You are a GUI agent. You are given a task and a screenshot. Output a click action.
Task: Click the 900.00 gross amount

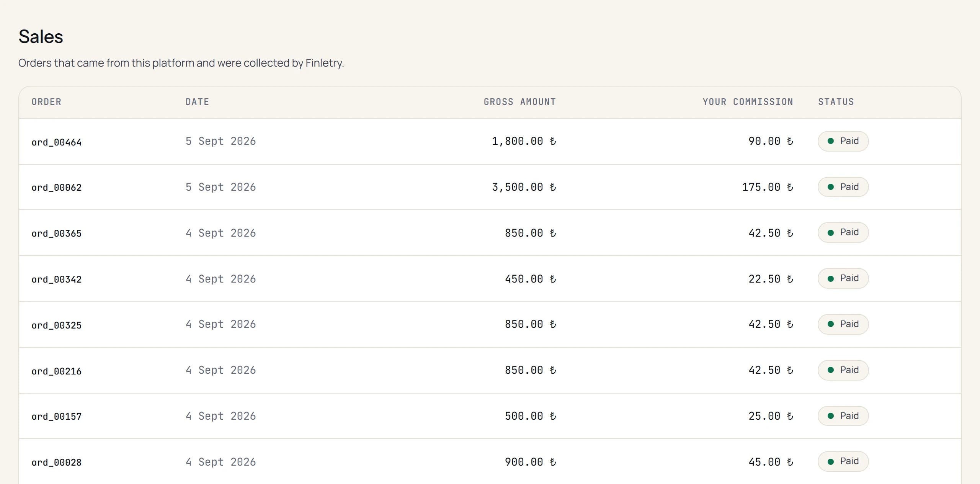530,462
